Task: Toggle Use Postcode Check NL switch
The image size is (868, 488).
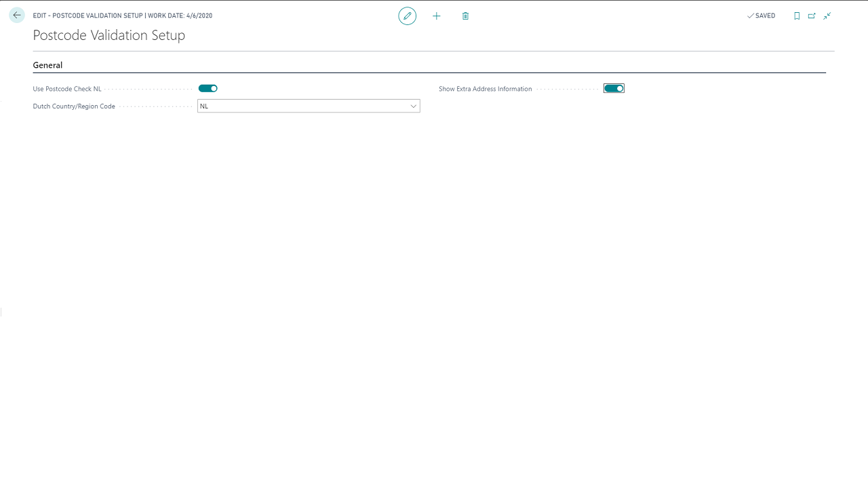Action: 208,88
